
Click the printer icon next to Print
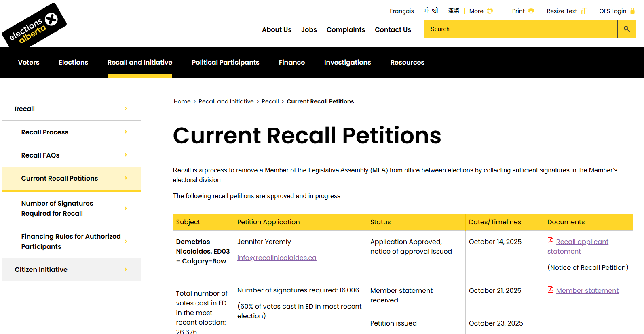[x=531, y=11]
